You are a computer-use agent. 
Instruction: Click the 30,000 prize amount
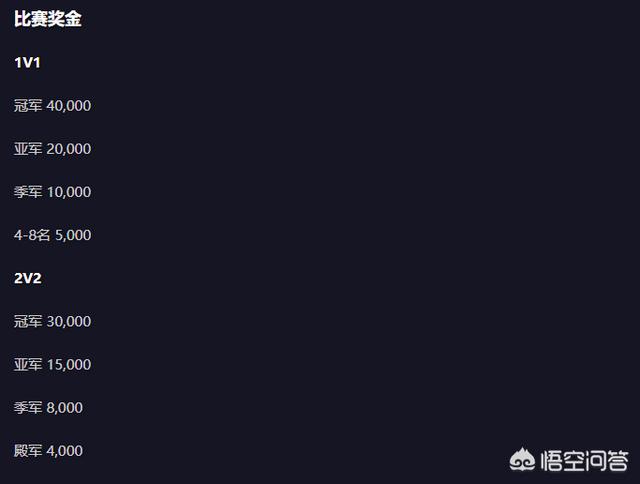click(x=69, y=322)
